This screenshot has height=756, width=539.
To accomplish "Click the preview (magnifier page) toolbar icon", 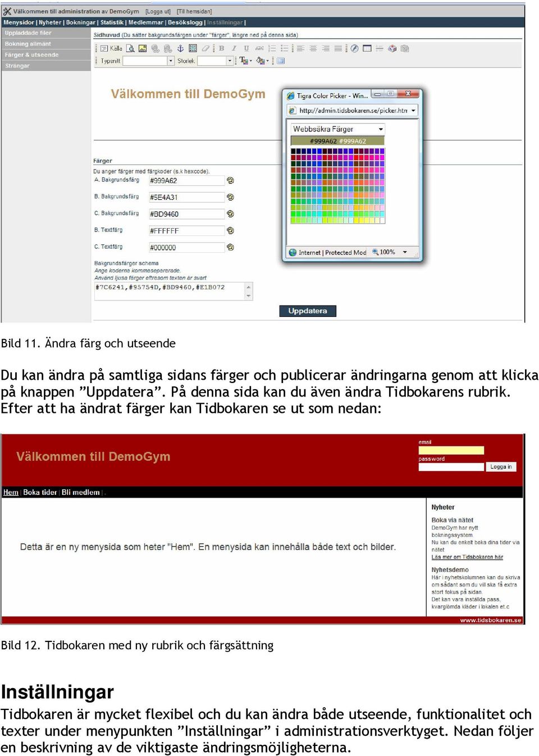I will pyautogui.click(x=130, y=49).
